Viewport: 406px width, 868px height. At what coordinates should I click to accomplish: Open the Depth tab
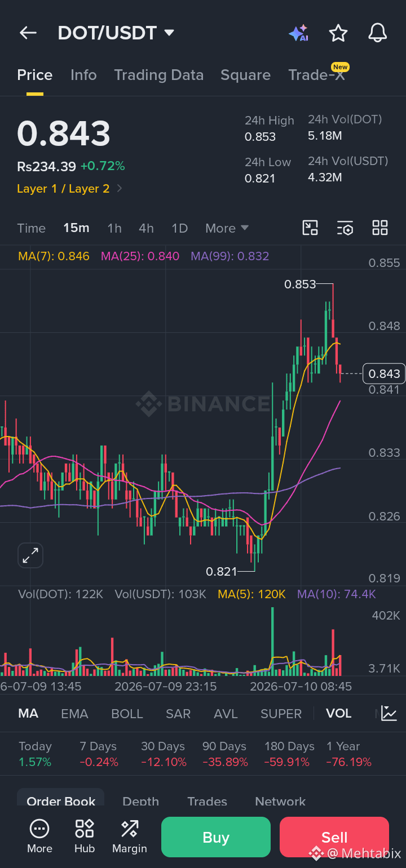coord(140,800)
